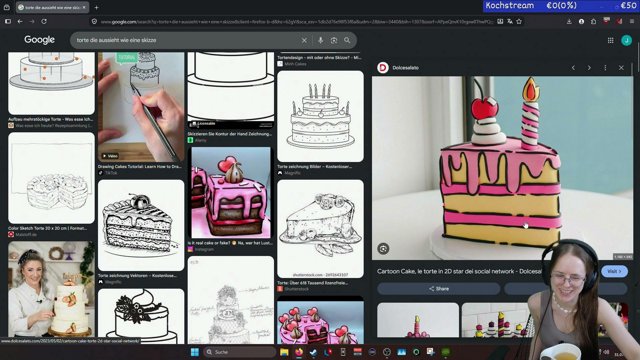Open the Firefox account toolbar icon
640x360 pixels.
581,21
